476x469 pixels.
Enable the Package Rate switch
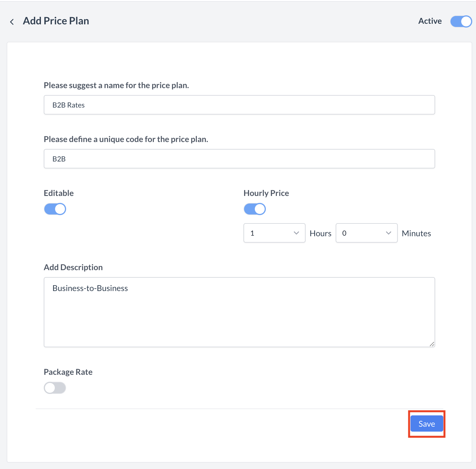[x=55, y=388]
